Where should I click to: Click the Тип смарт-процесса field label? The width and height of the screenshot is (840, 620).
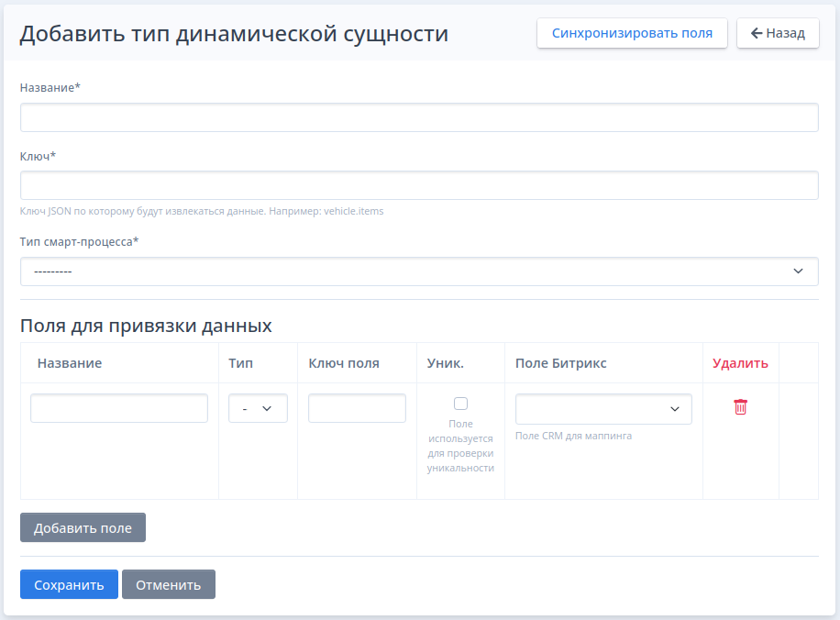[79, 242]
